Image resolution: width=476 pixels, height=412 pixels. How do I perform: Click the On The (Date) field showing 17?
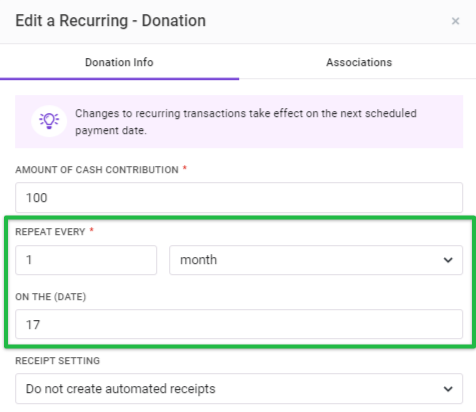coord(239,324)
